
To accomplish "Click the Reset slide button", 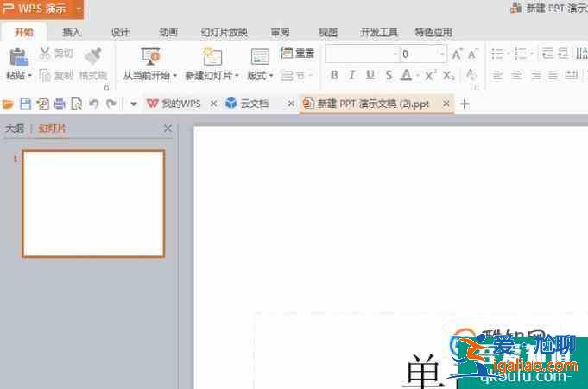I will pyautogui.click(x=297, y=53).
